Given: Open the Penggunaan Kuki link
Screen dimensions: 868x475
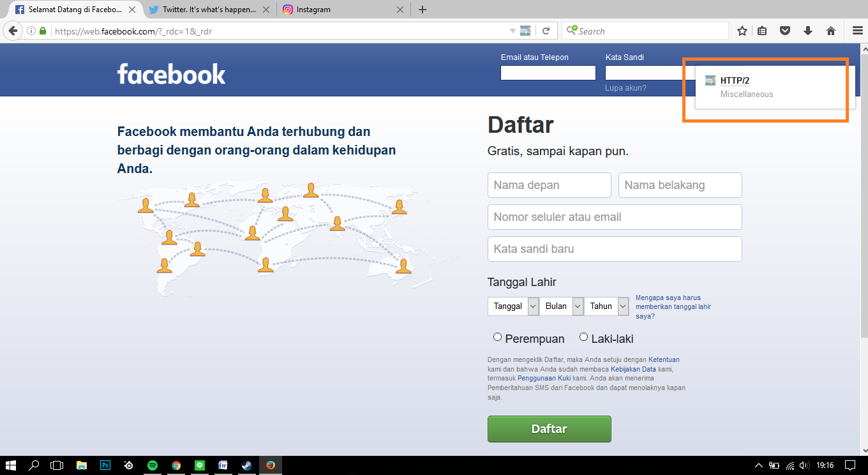Looking at the screenshot, I should [x=544, y=378].
